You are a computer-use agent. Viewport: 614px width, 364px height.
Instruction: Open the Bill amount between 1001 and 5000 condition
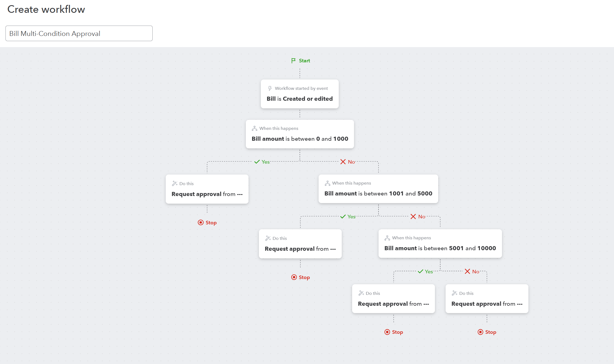click(x=378, y=193)
